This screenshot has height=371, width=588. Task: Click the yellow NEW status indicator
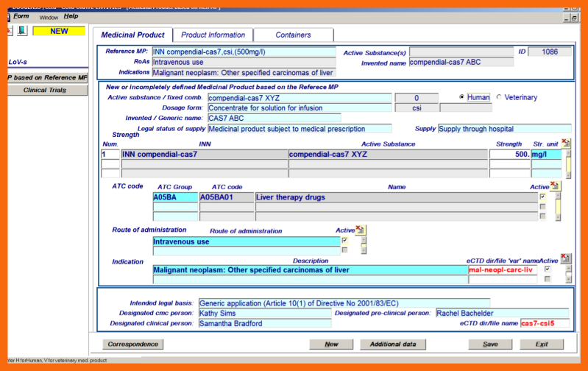click(59, 31)
